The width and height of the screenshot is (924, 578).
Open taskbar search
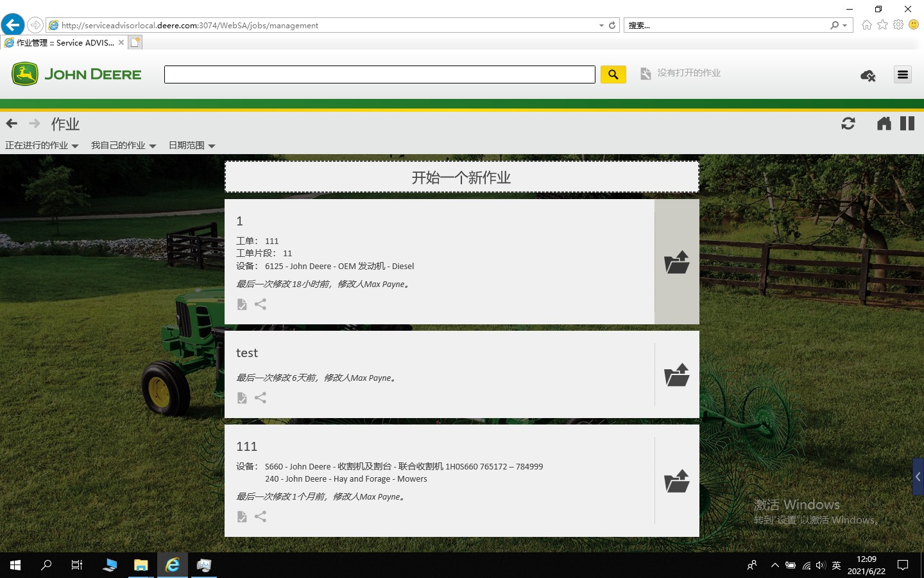pyautogui.click(x=46, y=565)
